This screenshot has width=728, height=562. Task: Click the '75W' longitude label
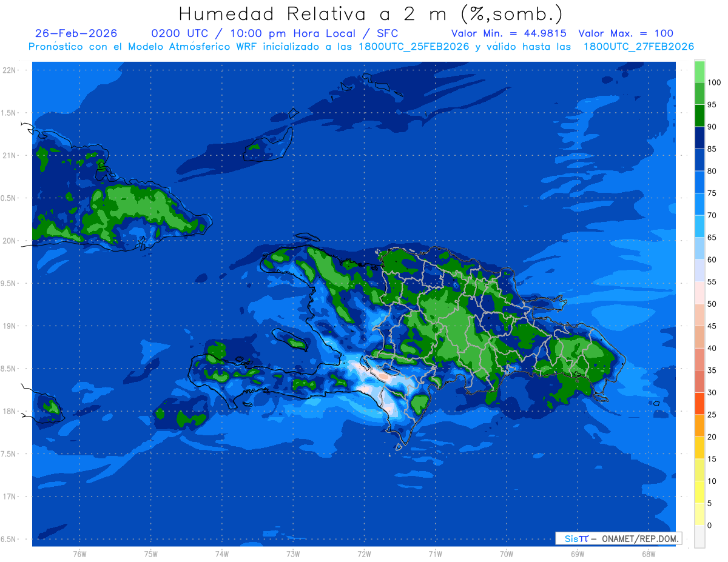pyautogui.click(x=151, y=555)
